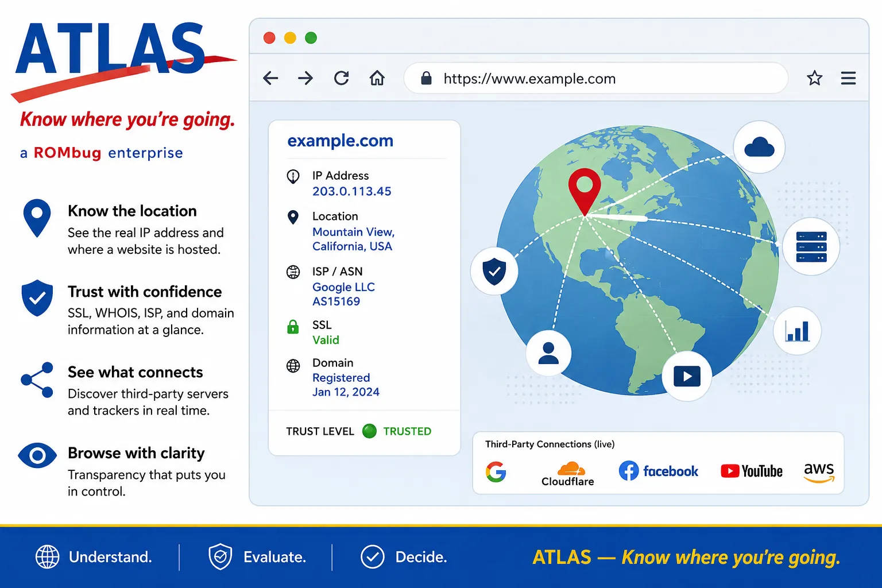
Task: Click the Google logo in Third-Party Connections
Action: [496, 471]
